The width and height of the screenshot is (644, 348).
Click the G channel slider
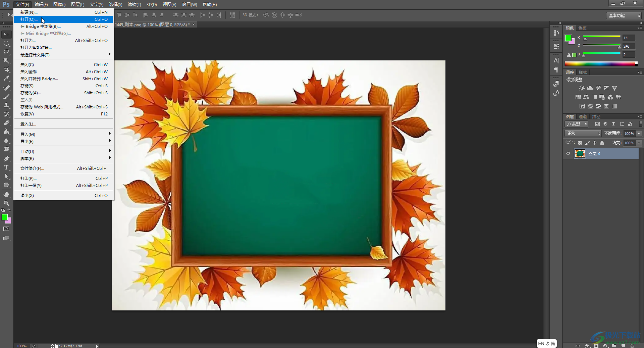click(x=602, y=45)
